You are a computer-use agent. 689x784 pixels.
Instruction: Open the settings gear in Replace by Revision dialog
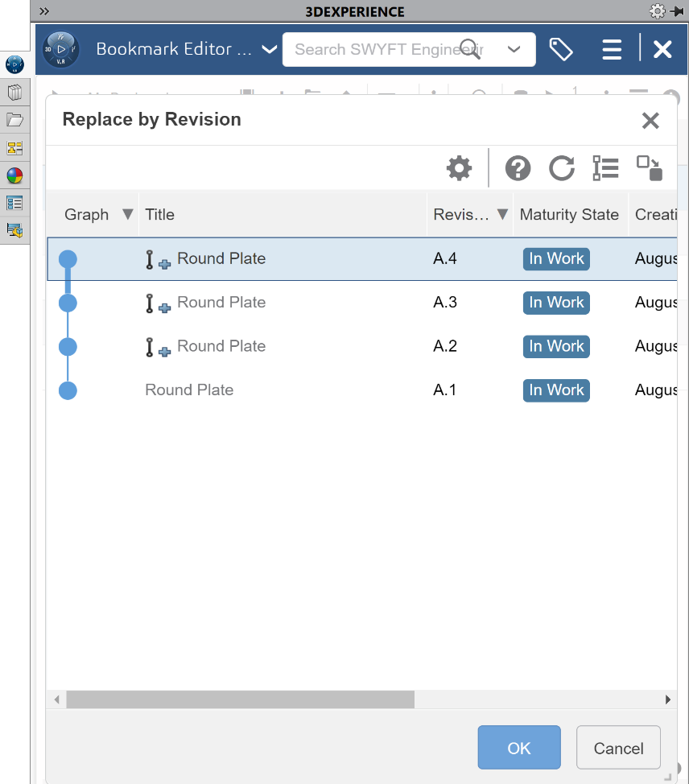tap(459, 168)
